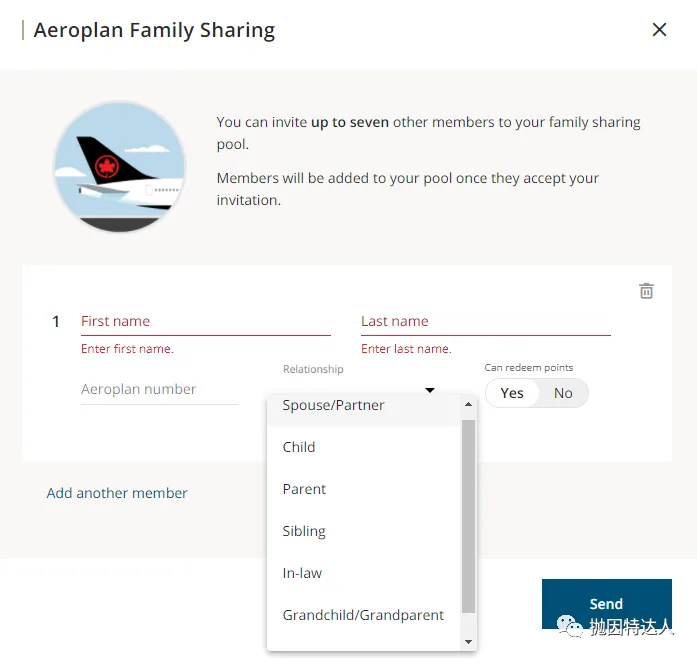Open the Relationship dropdown arrow
Screen dimensions: 697x658
coord(430,390)
